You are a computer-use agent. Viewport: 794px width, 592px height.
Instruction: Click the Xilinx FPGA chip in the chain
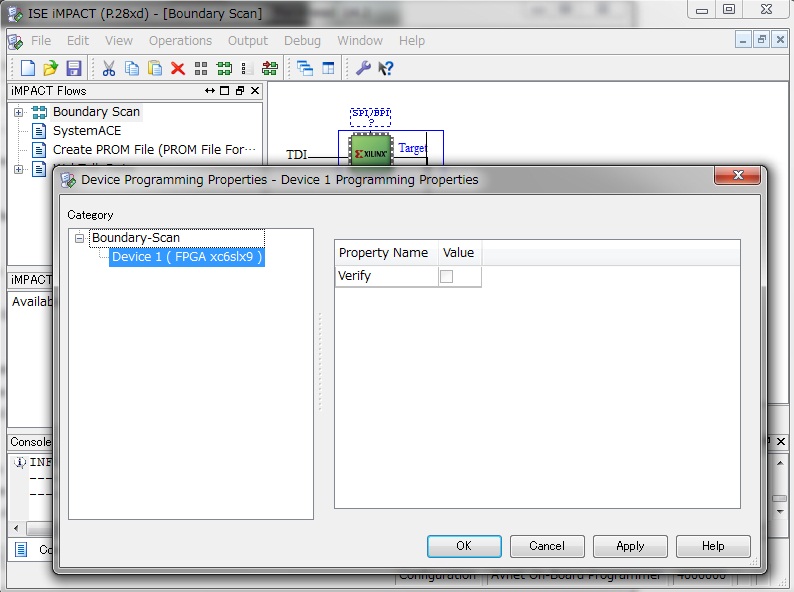(371, 150)
